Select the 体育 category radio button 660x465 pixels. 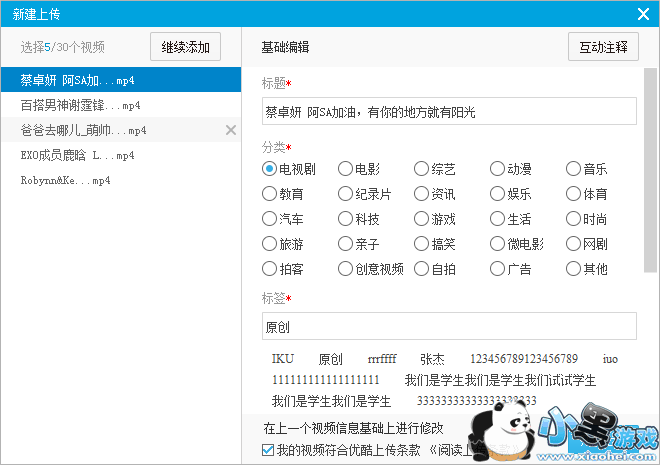click(x=573, y=194)
